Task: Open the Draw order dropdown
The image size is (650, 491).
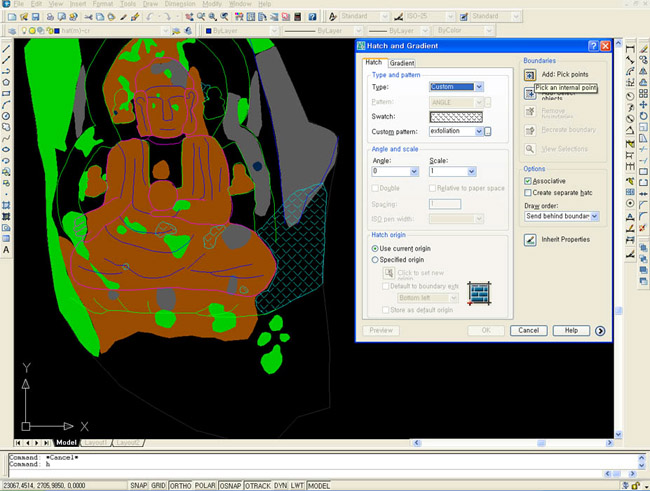Action: click(x=594, y=216)
